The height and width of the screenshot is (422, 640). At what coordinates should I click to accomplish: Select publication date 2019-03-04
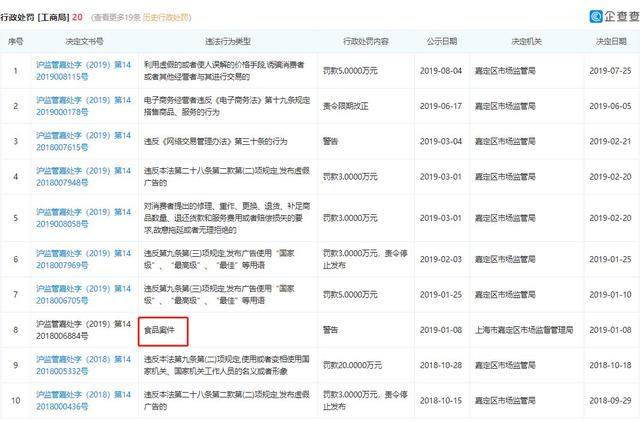[x=441, y=141]
